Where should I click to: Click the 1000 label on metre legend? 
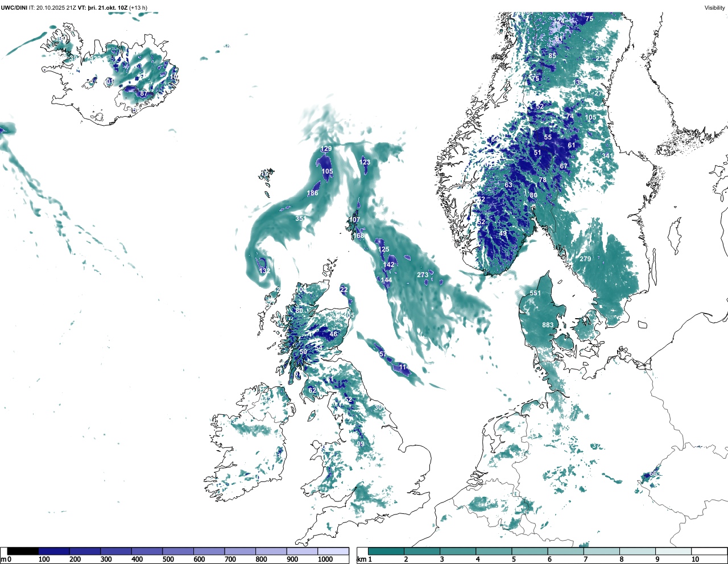(325, 559)
